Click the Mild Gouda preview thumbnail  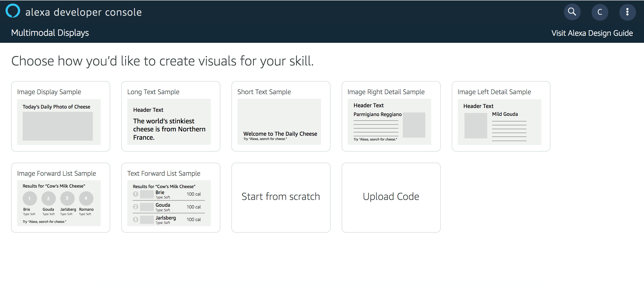click(x=475, y=126)
